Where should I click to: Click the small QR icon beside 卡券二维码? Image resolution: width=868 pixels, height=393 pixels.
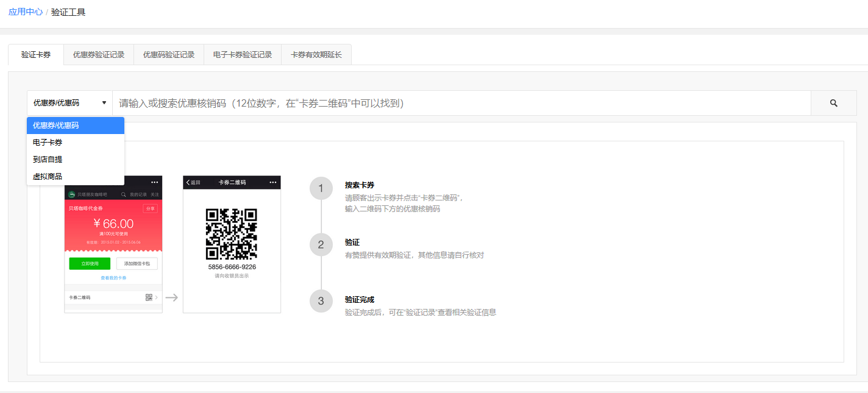click(x=149, y=297)
